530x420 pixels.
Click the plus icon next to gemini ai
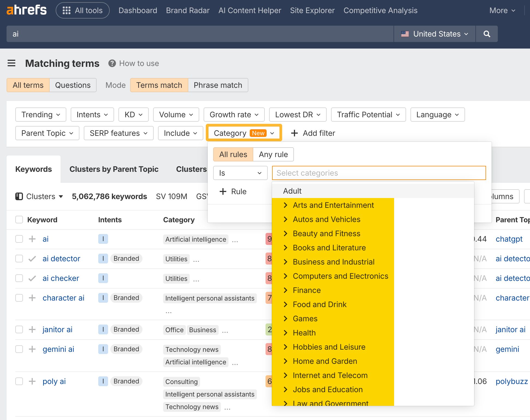pos(32,349)
